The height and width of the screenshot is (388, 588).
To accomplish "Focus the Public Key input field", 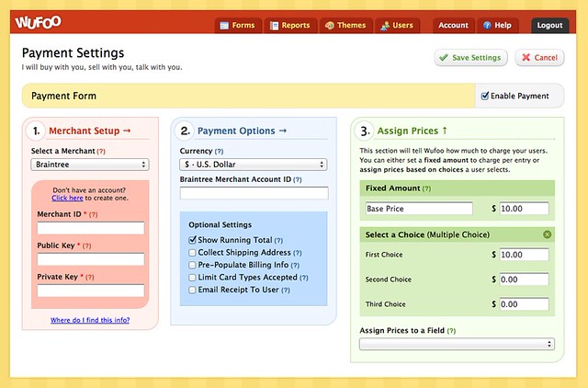I will 91,259.
